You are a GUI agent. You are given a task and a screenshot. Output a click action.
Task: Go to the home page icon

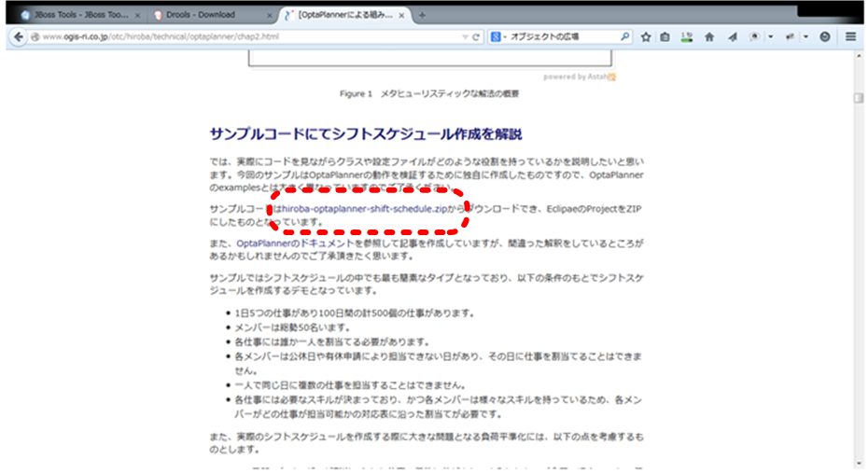(x=709, y=37)
